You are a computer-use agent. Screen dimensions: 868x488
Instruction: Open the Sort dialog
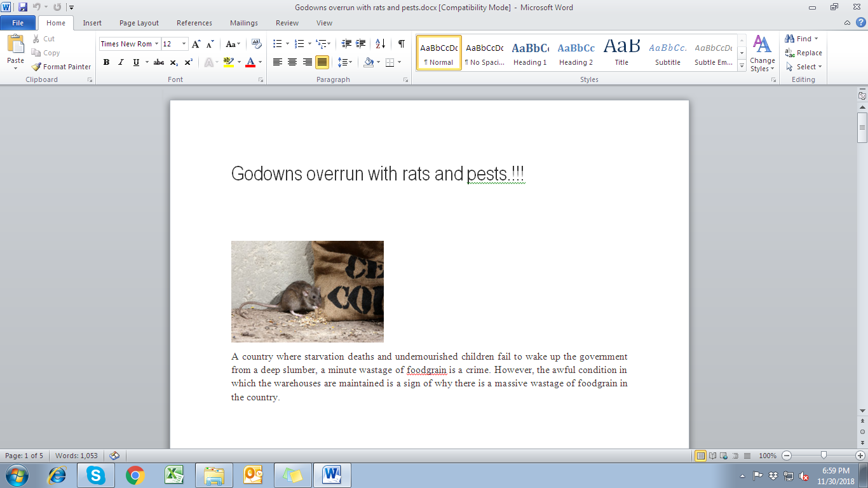pos(379,43)
